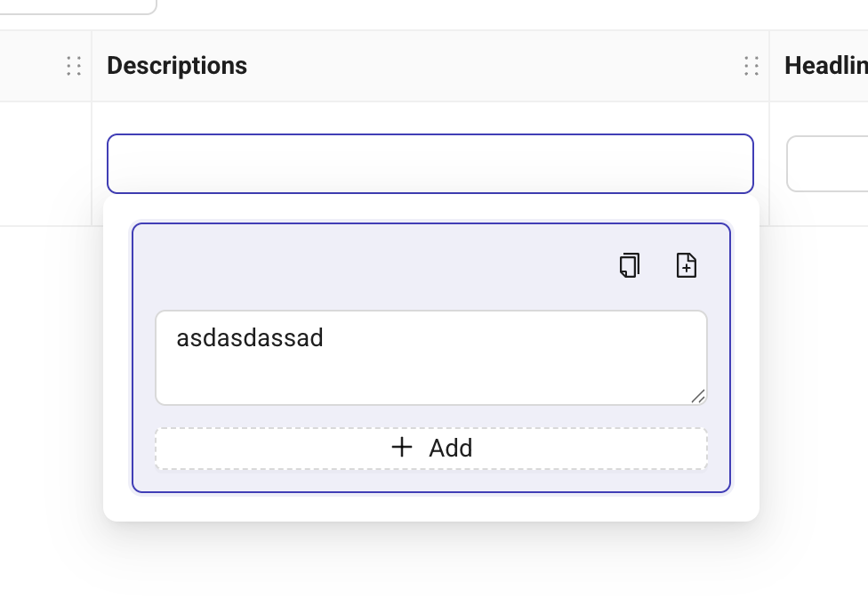Click the empty cell left of Descriptions input

[x=46, y=164]
